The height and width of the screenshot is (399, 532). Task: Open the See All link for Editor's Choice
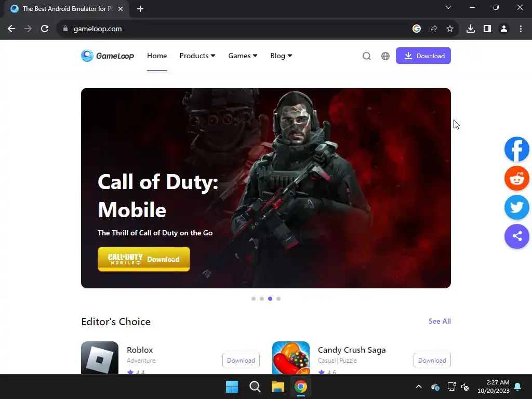click(440, 321)
